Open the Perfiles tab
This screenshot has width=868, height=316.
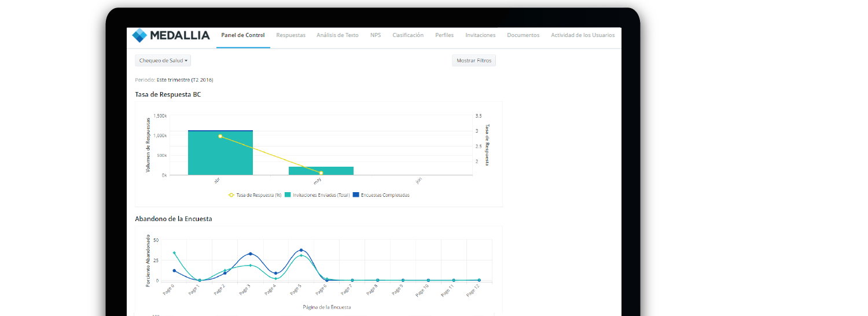click(x=444, y=35)
